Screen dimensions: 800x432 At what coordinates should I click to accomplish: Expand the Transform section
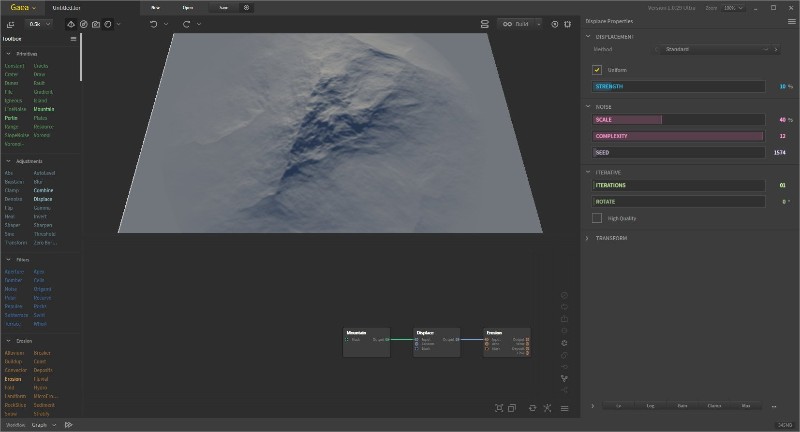pos(611,238)
